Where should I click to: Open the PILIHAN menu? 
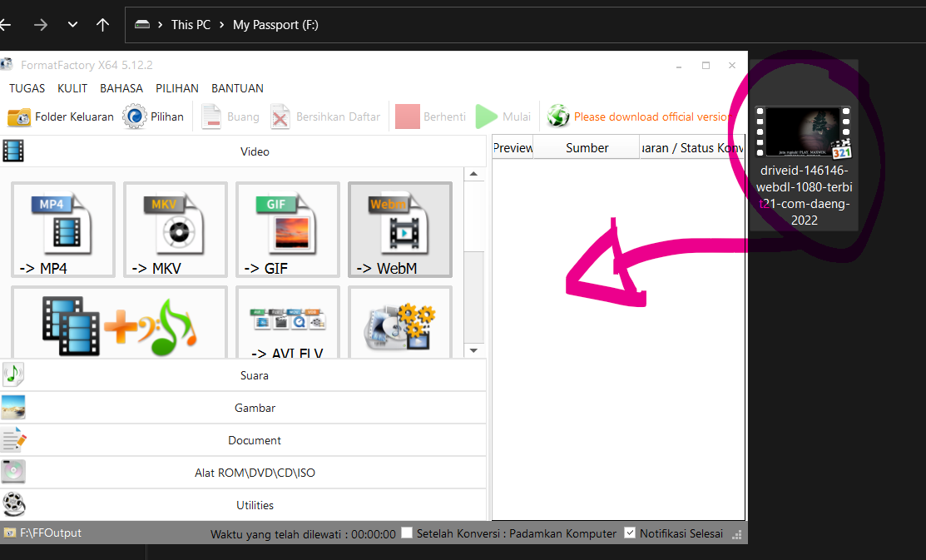coord(176,88)
